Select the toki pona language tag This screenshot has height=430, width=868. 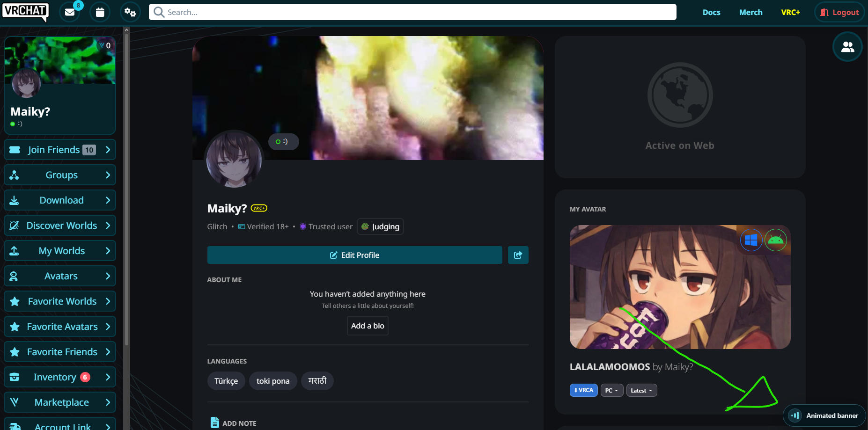tap(273, 381)
